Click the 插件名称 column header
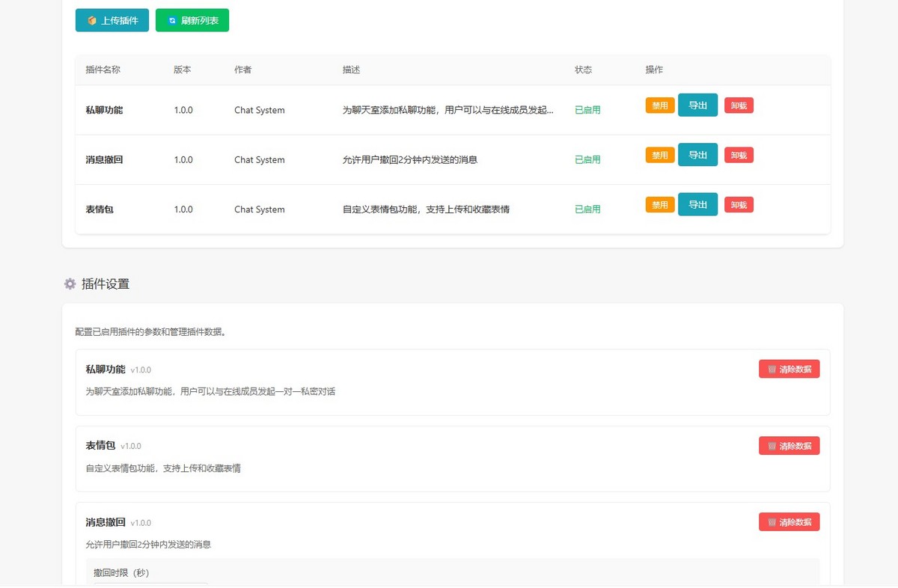This screenshot has height=588, width=898. (104, 70)
